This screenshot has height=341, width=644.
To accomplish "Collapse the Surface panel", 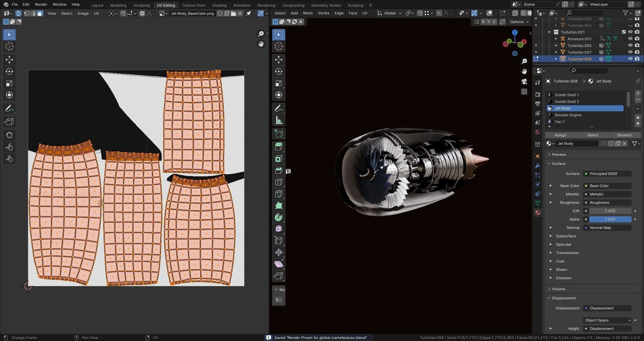I will click(x=559, y=164).
